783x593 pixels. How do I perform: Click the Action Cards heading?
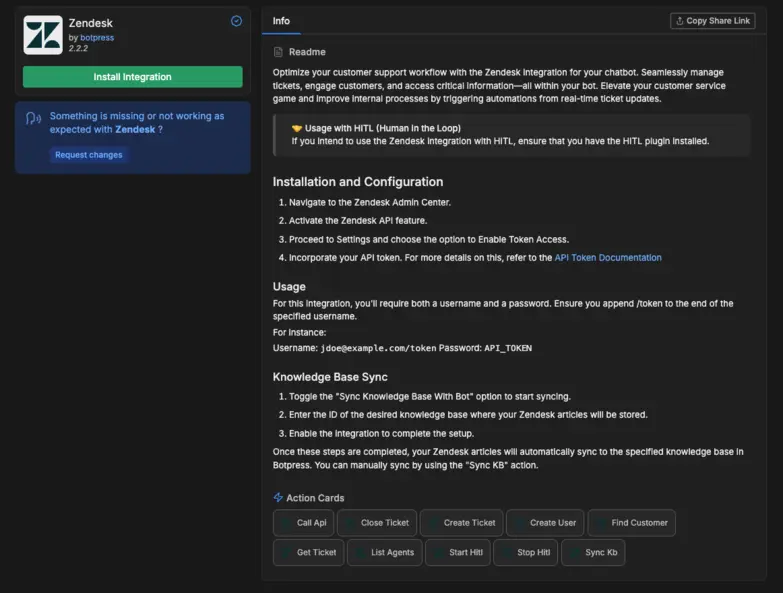(x=315, y=498)
